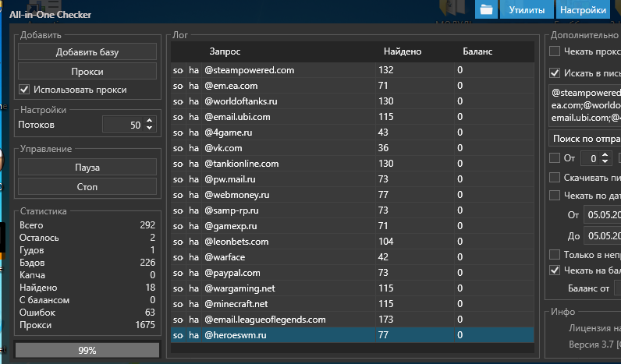The width and height of the screenshot is (621, 364).
Task: Click the Найдено 18 statistic
Action: click(87, 288)
